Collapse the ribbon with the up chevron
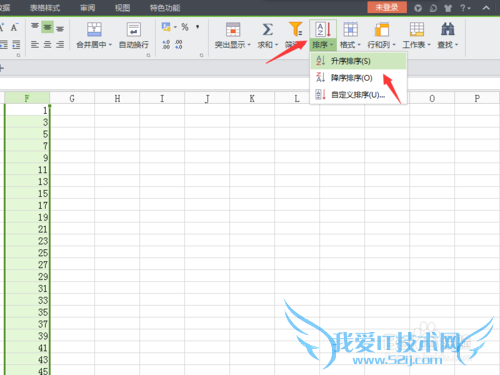Viewport: 500px width, 375px height. [486, 8]
